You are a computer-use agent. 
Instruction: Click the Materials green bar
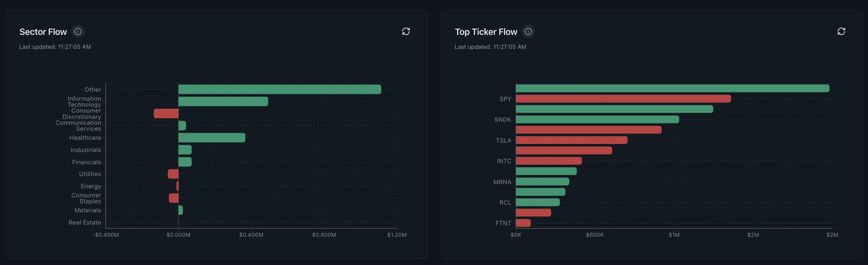(x=181, y=210)
